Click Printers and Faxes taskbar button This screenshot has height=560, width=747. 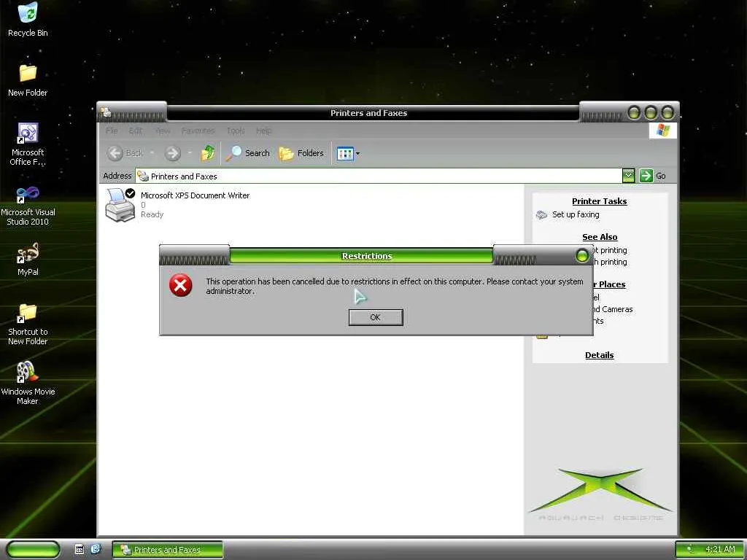click(167, 550)
